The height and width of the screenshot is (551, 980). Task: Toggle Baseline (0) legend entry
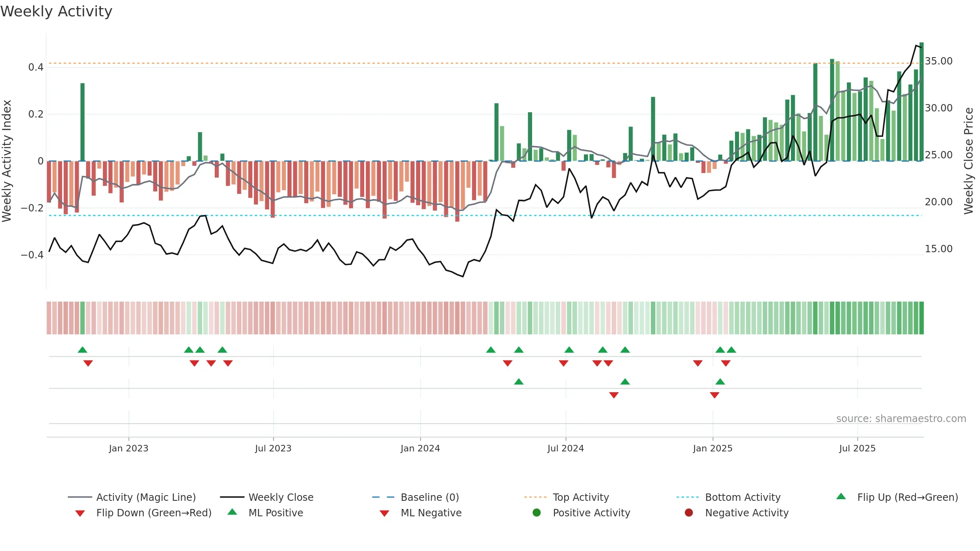tap(416, 497)
